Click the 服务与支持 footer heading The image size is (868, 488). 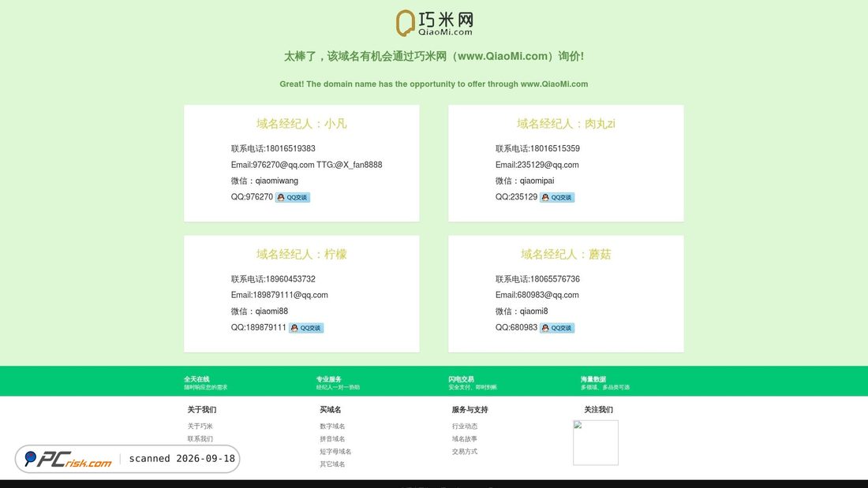click(x=470, y=410)
